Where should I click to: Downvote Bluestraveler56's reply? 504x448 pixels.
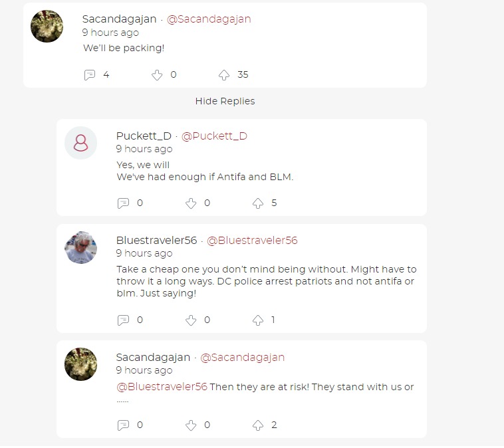tap(191, 320)
